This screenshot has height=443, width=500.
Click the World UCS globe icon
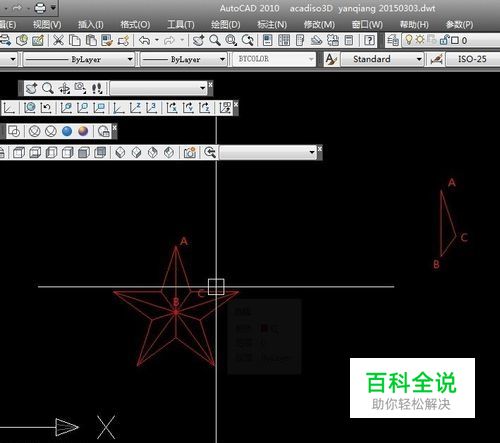[x=30, y=108]
